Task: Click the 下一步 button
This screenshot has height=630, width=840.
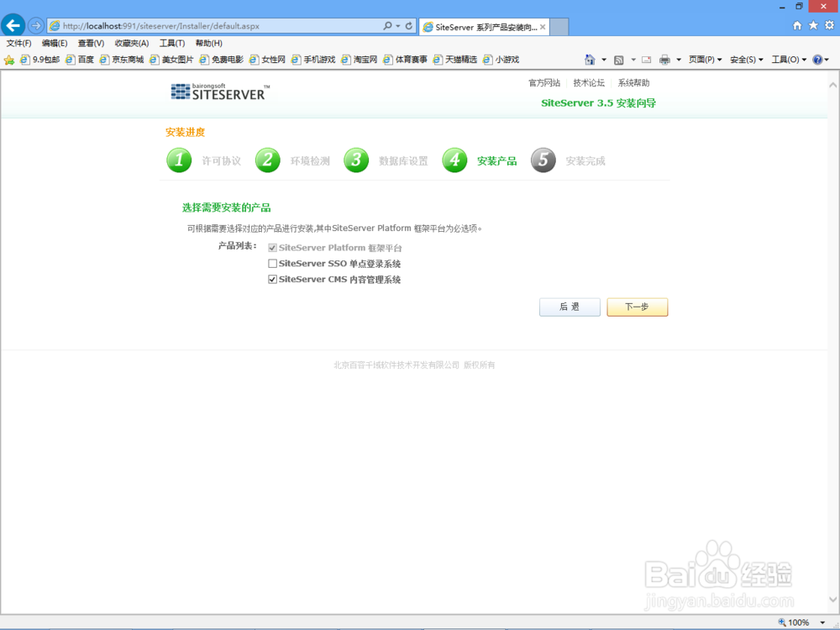Action: click(637, 307)
